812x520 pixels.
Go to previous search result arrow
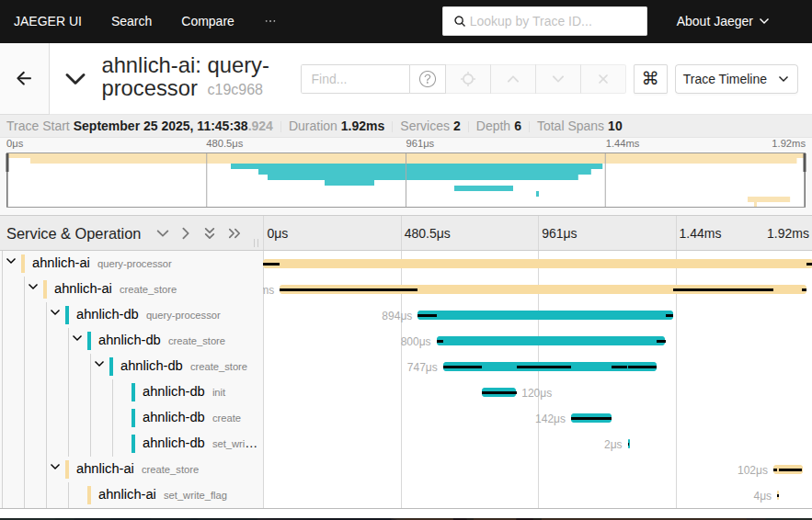point(513,79)
